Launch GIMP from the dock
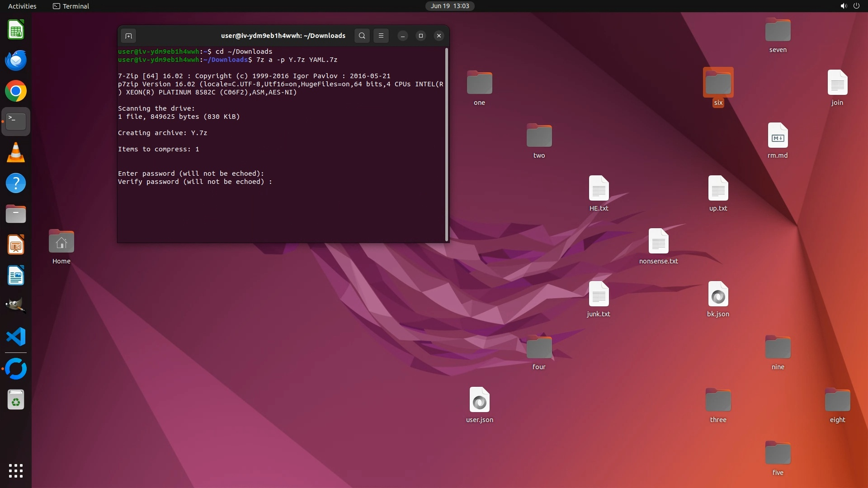This screenshot has height=488, width=868. (16, 306)
